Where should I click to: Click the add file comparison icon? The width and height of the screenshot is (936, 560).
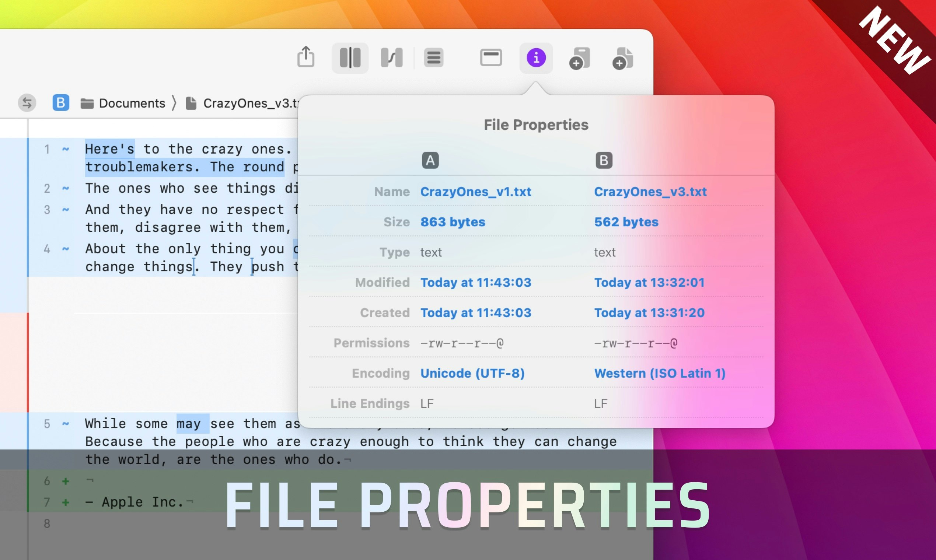(x=622, y=58)
